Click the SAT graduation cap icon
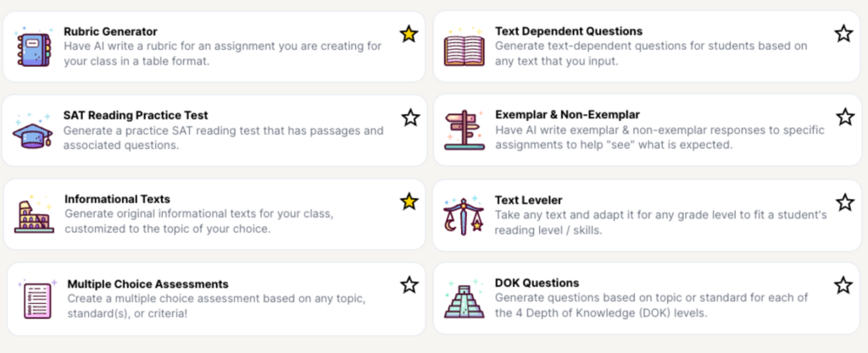The image size is (868, 353). 33,130
